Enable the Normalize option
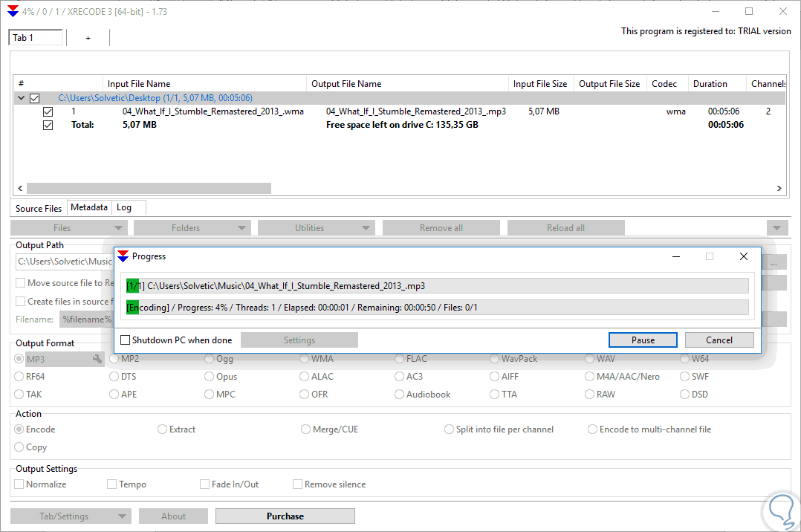The height and width of the screenshot is (532, 801). pyautogui.click(x=19, y=484)
